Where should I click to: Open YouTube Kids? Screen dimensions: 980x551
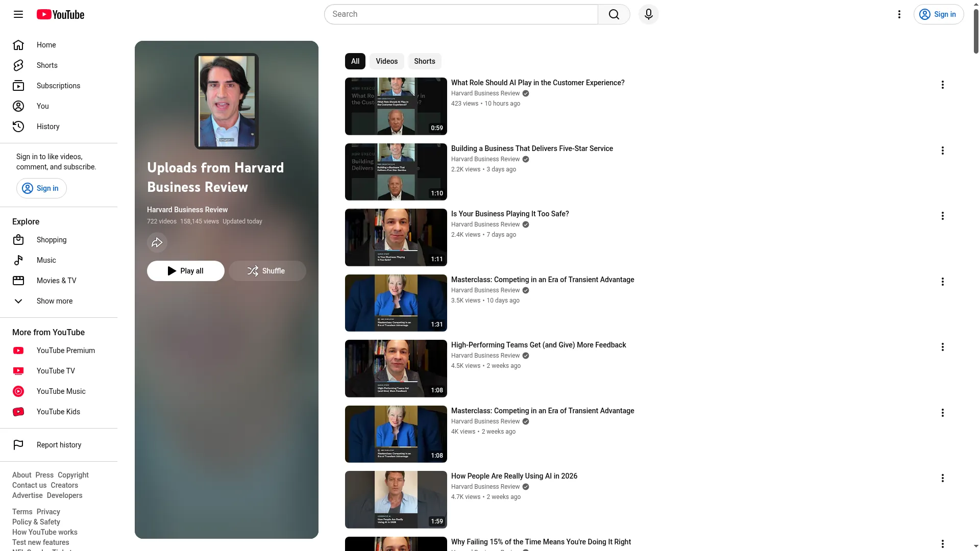tap(59, 412)
